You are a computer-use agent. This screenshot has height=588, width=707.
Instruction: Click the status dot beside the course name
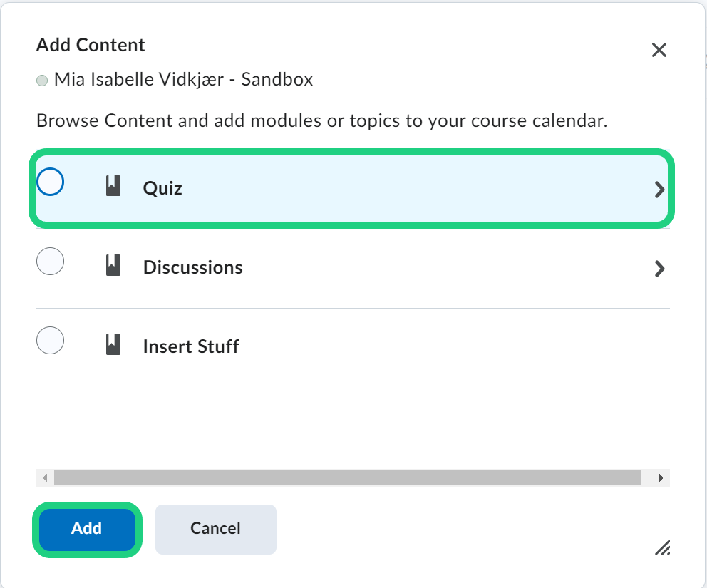click(42, 81)
